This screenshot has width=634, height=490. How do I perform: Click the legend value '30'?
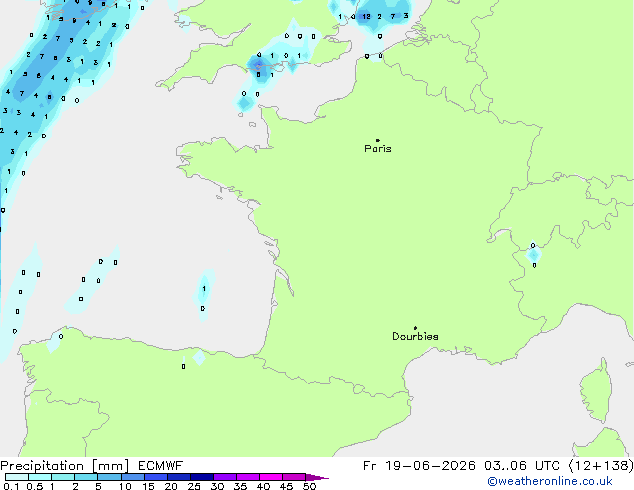tap(217, 486)
